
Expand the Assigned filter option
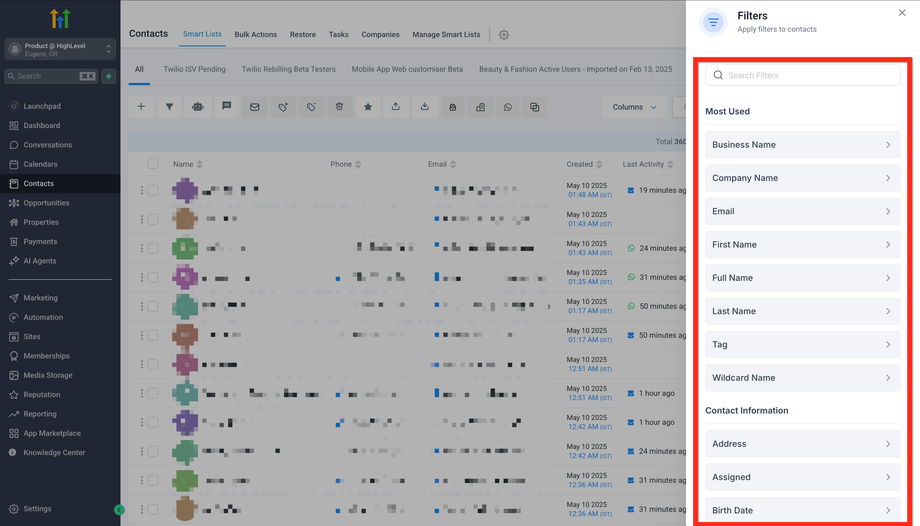click(x=802, y=477)
